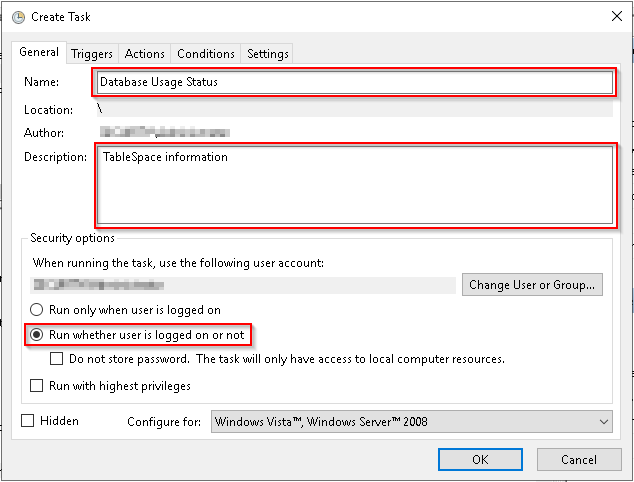Select the Conditions tab
Viewport: 634px width, 482px height.
206,54
